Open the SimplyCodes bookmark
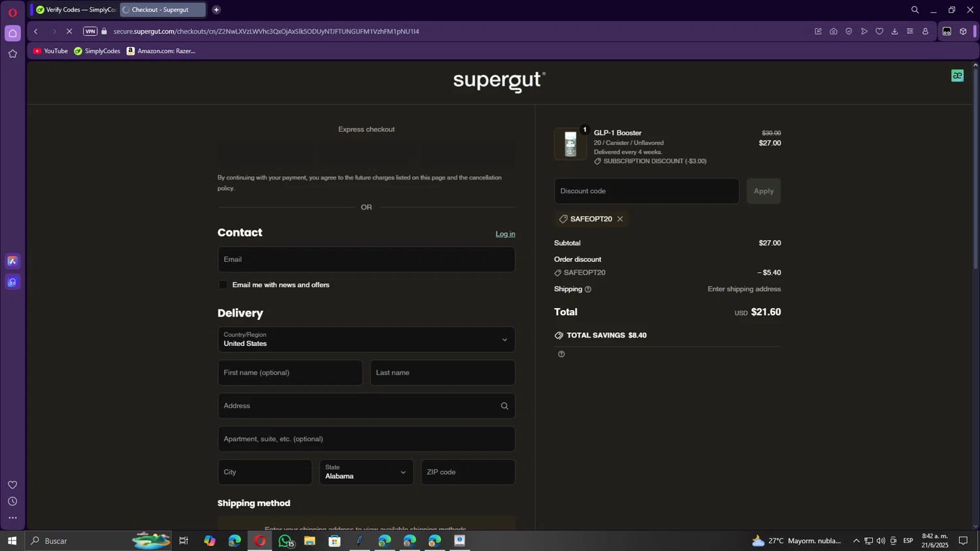 tap(97, 51)
